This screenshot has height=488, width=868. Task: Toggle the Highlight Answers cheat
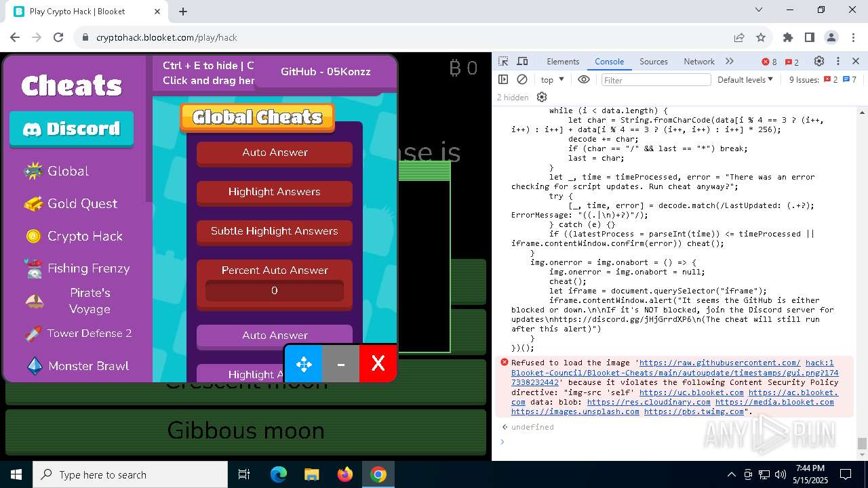(x=275, y=192)
